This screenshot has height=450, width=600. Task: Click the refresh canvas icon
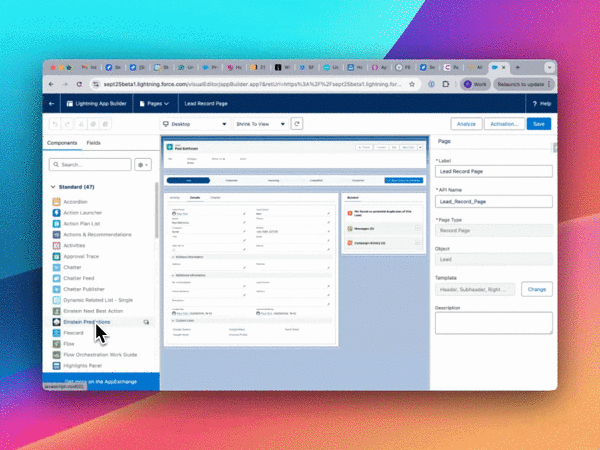click(296, 124)
